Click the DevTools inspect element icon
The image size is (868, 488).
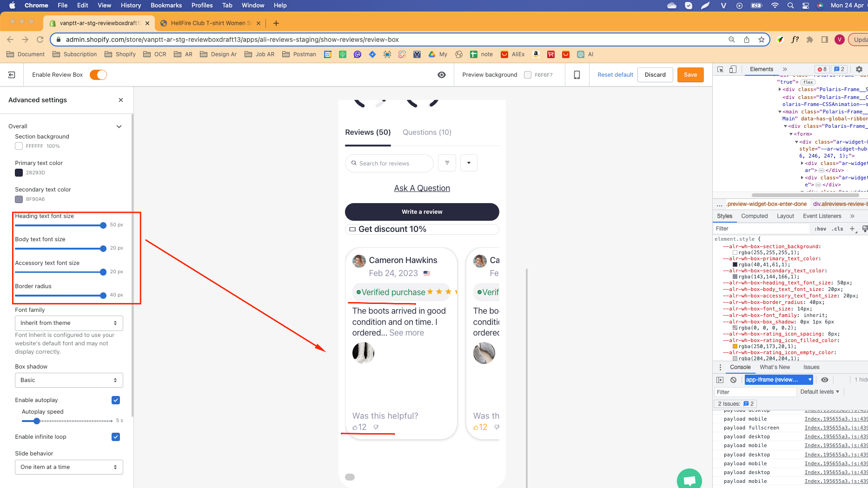[720, 69]
